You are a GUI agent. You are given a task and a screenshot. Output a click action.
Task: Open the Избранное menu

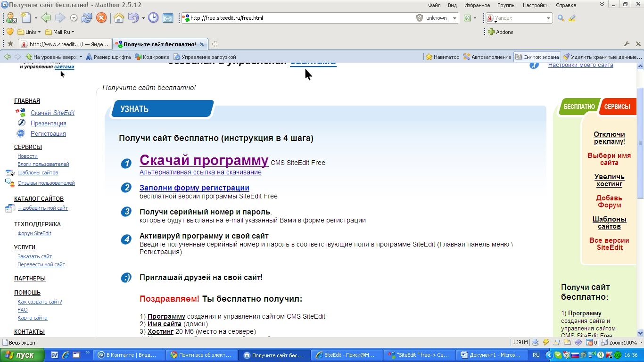click(477, 5)
